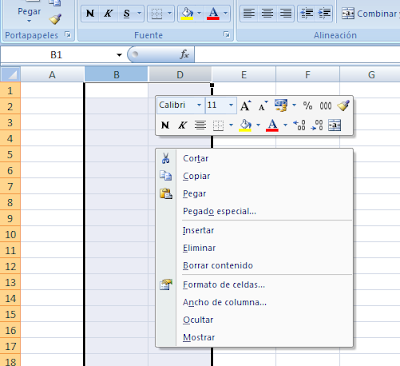
Task: Click the Combinar merge cells button
Action: click(x=370, y=14)
